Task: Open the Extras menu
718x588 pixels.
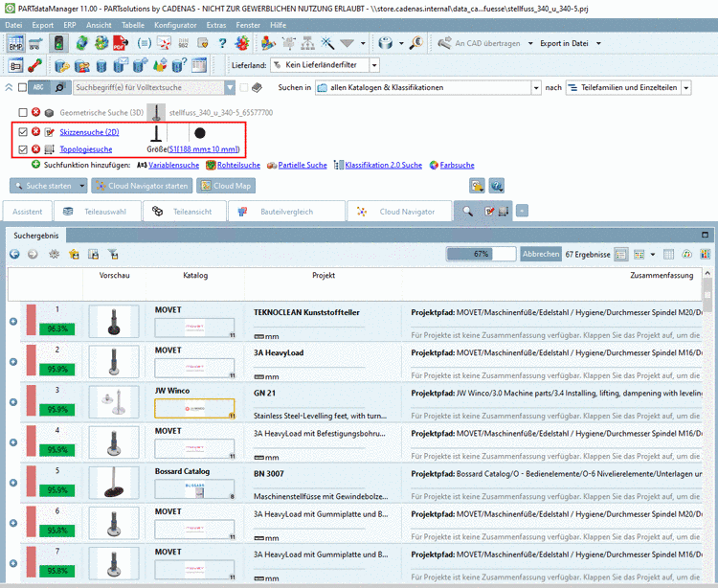Action: pyautogui.click(x=216, y=25)
